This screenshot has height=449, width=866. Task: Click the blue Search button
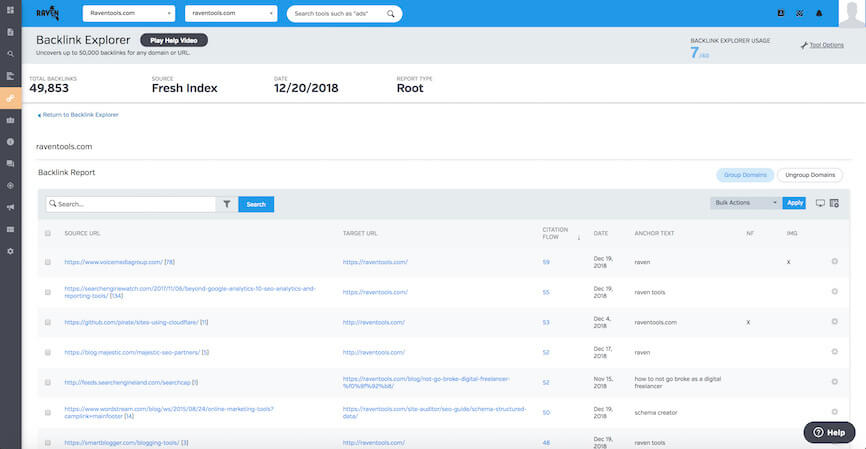pyautogui.click(x=256, y=204)
